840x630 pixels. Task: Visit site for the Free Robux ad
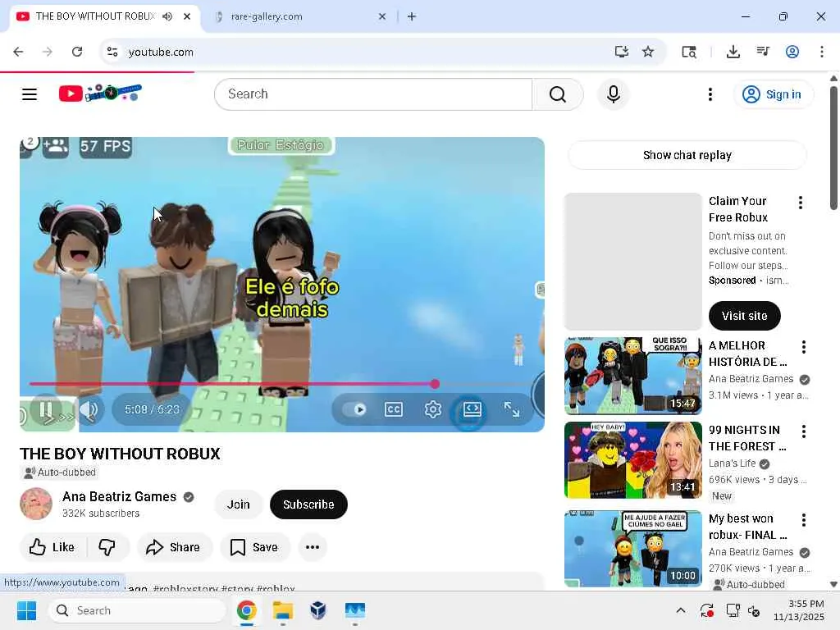click(x=744, y=316)
